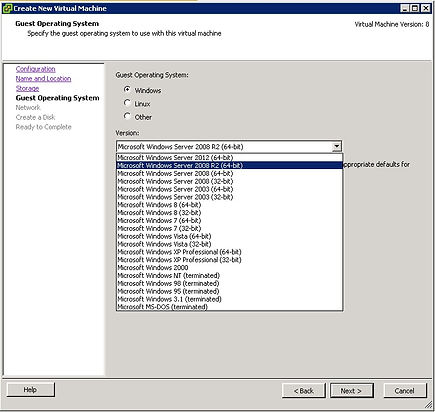Choose Microsoft Windows Server 2003 (64-bit)
The height and width of the screenshot is (412, 435).
pos(229,189)
